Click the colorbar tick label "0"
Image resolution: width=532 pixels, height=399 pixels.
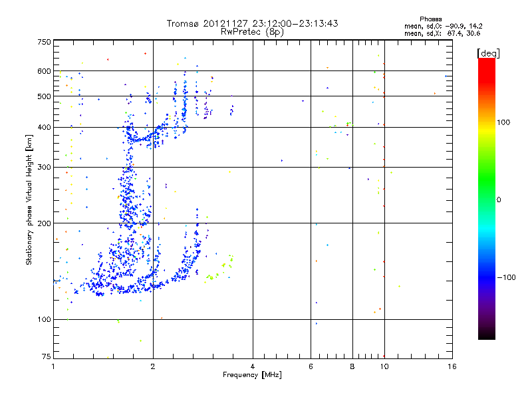[x=499, y=200]
